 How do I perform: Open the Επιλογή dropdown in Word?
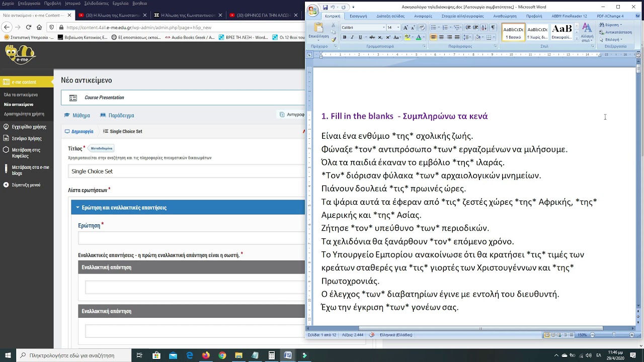[x=611, y=39]
